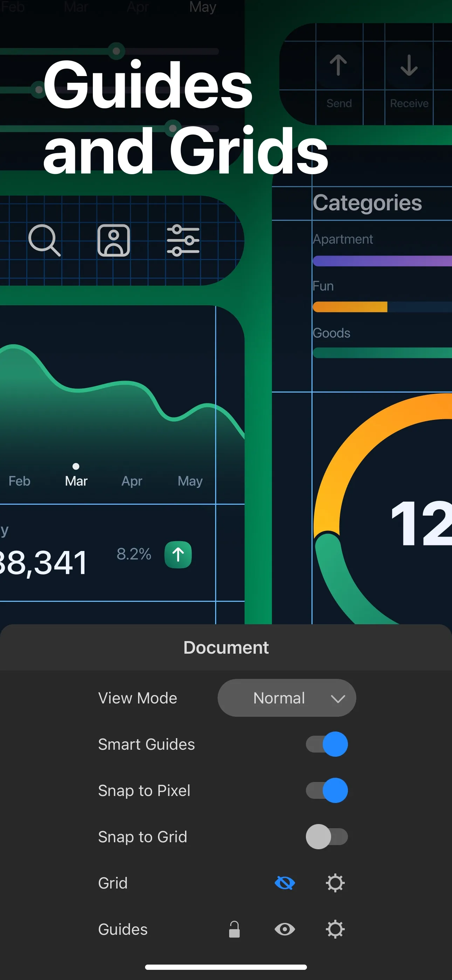Viewport: 452px width, 980px height.
Task: Click the Document panel header
Action: [x=226, y=647]
